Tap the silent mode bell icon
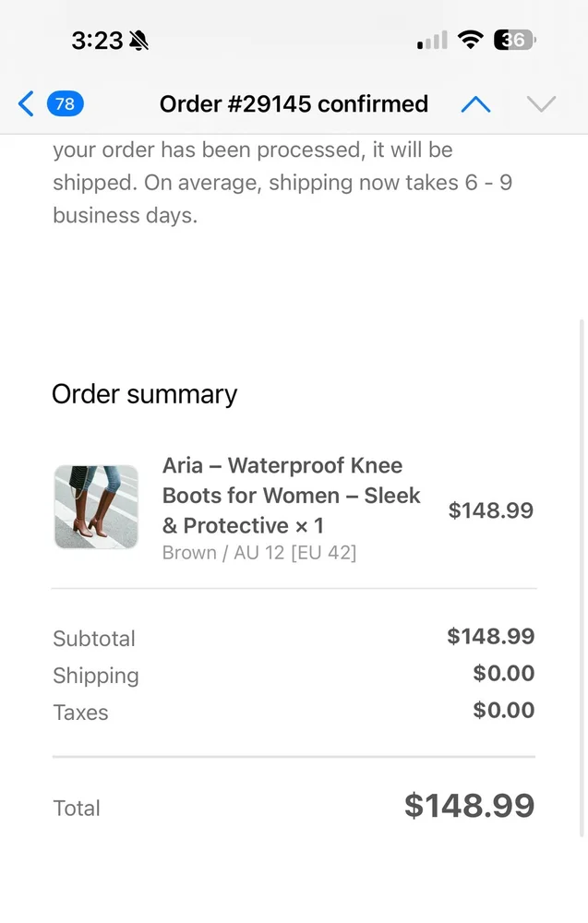The image size is (588, 923). pyautogui.click(x=139, y=41)
